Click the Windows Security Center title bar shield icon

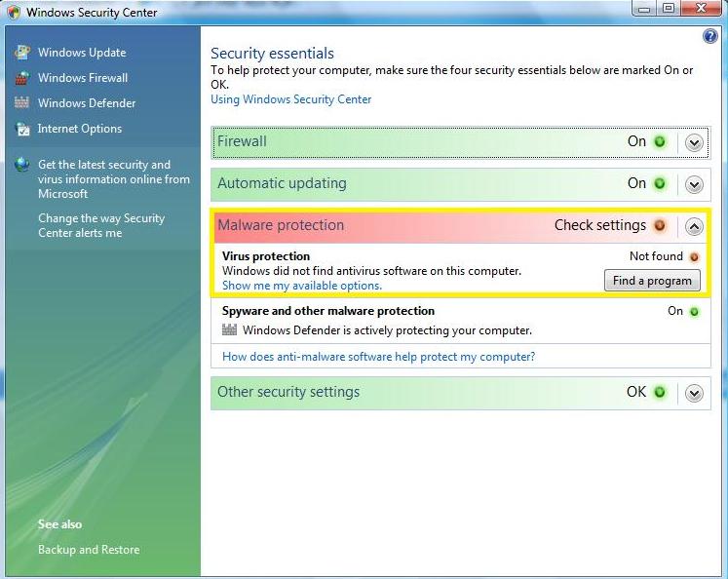click(13, 13)
